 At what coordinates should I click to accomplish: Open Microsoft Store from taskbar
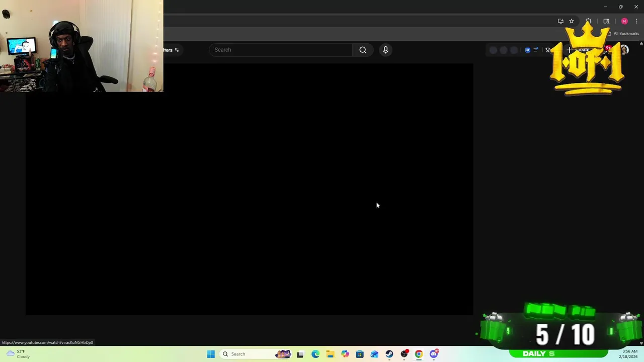point(360,354)
